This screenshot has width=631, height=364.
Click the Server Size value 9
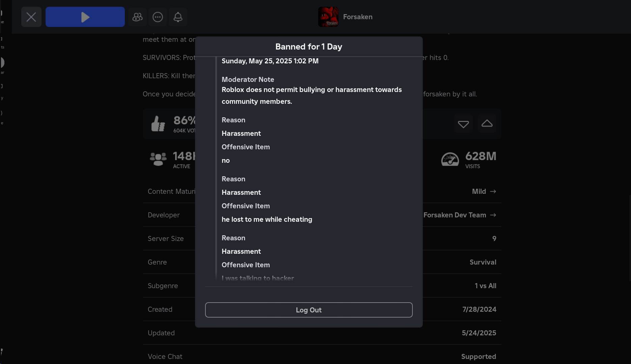(x=494, y=239)
